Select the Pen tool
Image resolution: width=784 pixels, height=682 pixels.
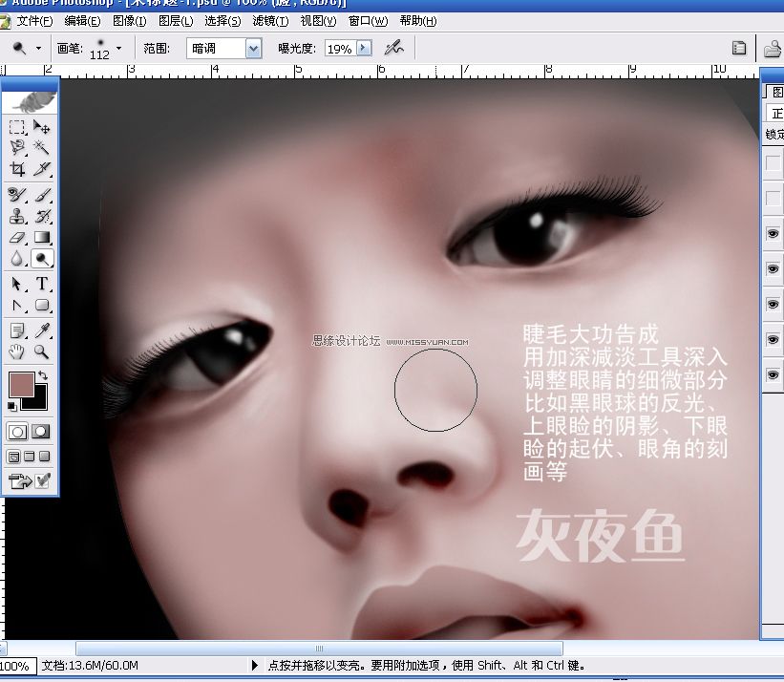click(17, 306)
